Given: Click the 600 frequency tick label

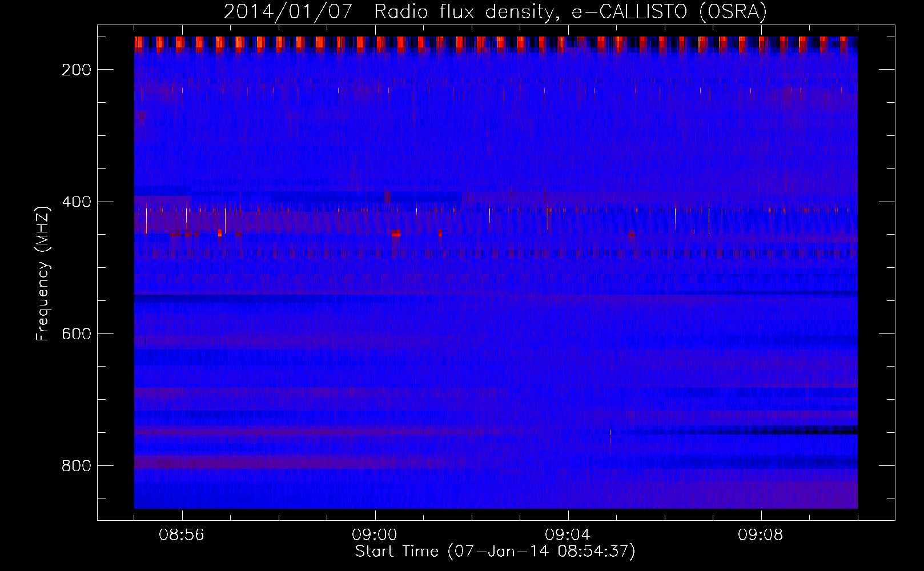Looking at the screenshot, I should tap(77, 334).
